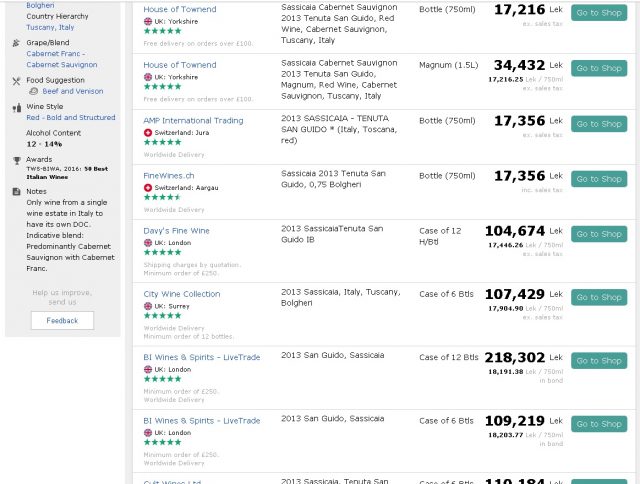Open Davy's Fine Wine merchant link
The width and height of the screenshot is (640, 484).
point(176,231)
